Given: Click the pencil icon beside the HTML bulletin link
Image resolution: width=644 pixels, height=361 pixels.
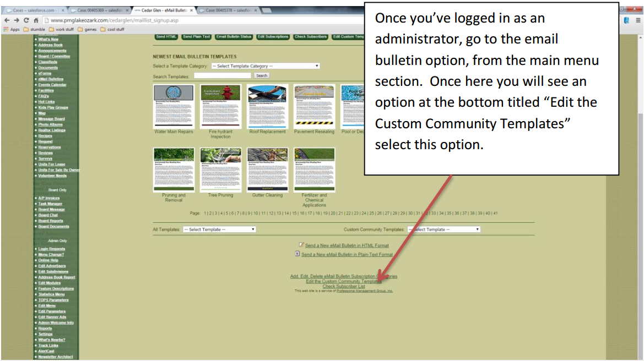Looking at the screenshot, I should pos(301,245).
